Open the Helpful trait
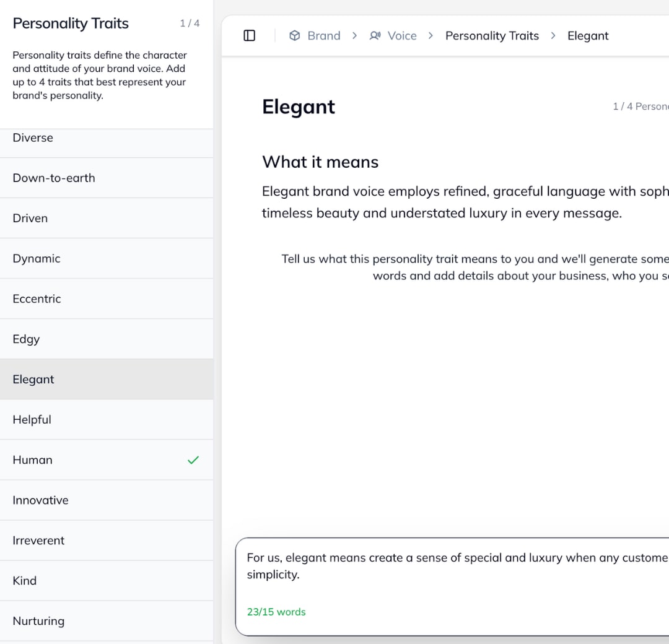 32,420
